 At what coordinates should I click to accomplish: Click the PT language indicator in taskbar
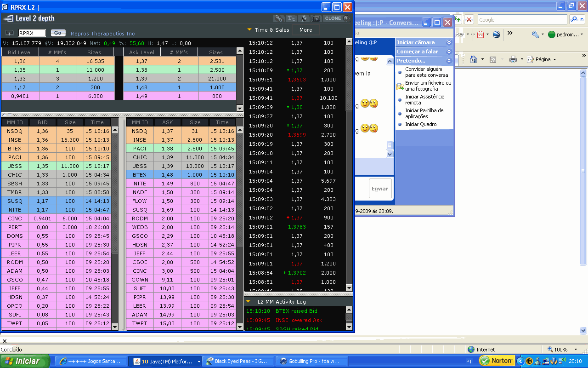pyautogui.click(x=469, y=362)
